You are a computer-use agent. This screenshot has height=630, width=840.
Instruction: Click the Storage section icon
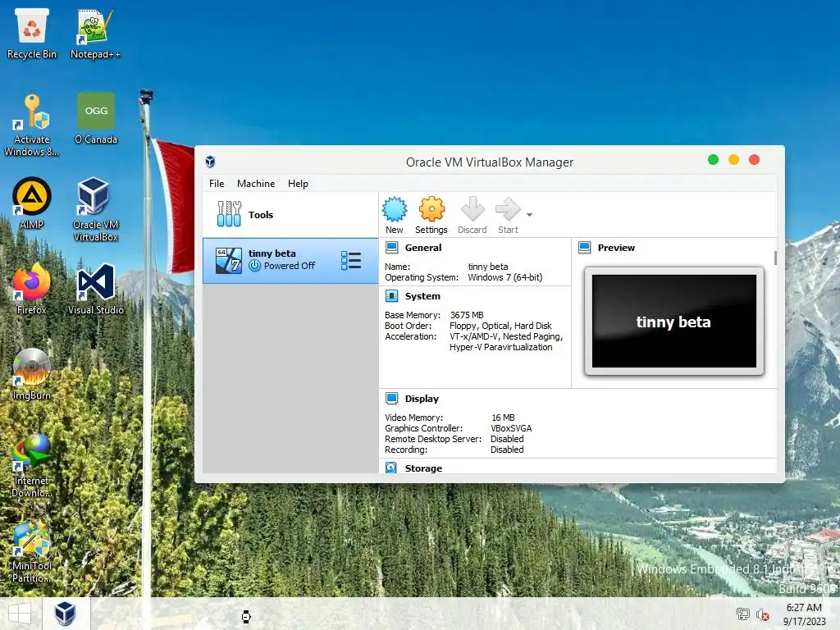[391, 468]
